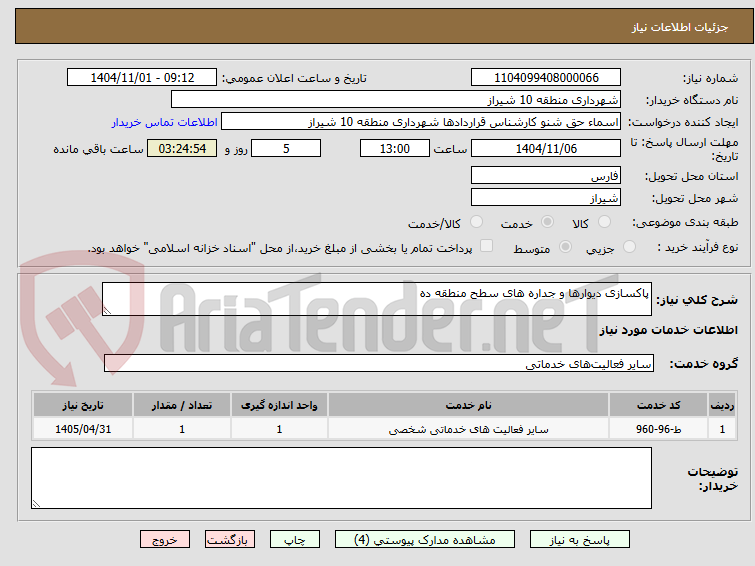Select the جزیی purchase type radio
Image resolution: width=755 pixels, height=566 pixels.
click(x=629, y=247)
